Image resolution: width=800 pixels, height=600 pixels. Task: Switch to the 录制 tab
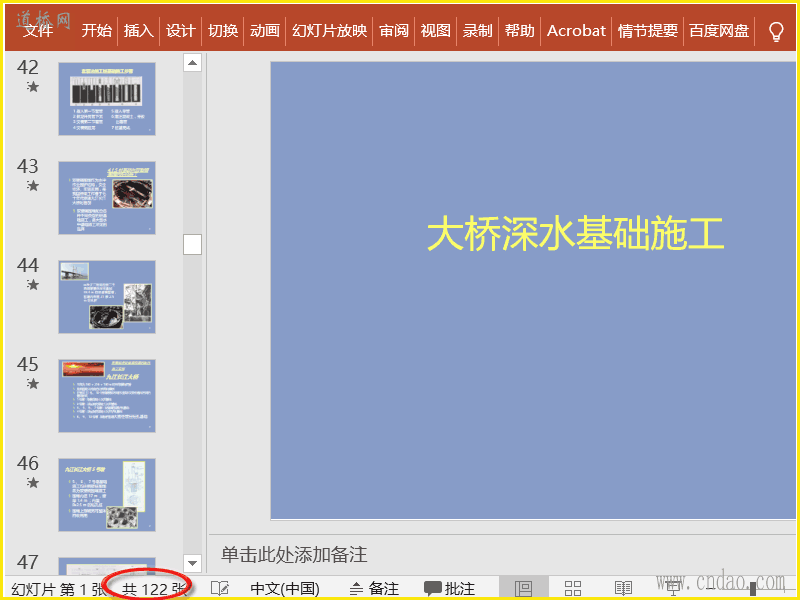click(x=478, y=31)
